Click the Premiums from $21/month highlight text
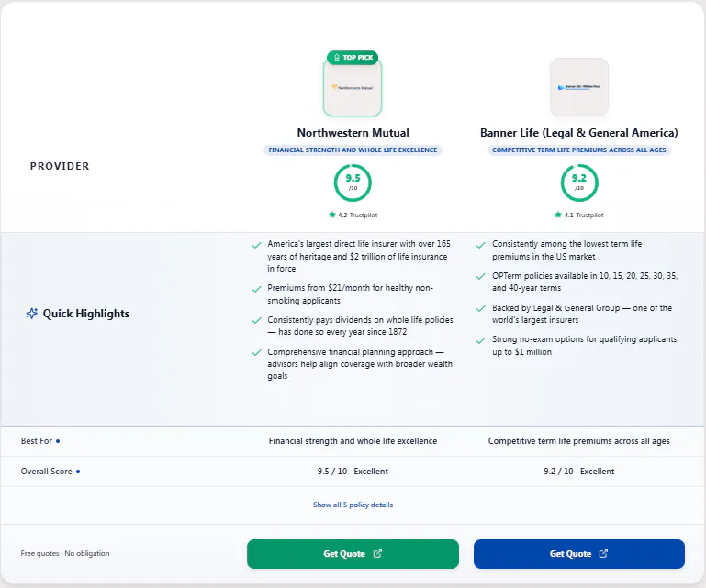Screen dimensions: 706x588 click(351, 294)
